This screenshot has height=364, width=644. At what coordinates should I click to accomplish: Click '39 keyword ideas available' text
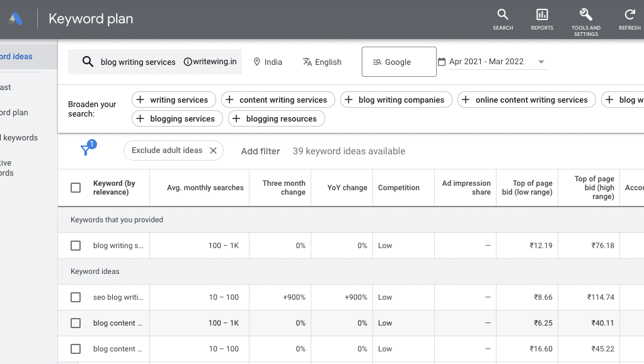click(x=348, y=151)
